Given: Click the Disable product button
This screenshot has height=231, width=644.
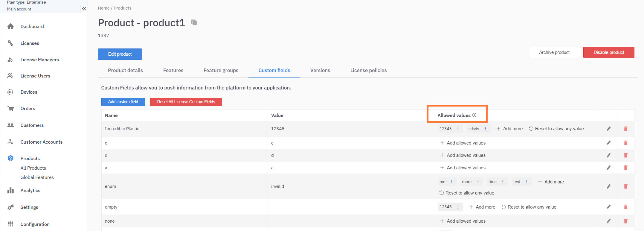Looking at the screenshot, I should tap(608, 52).
